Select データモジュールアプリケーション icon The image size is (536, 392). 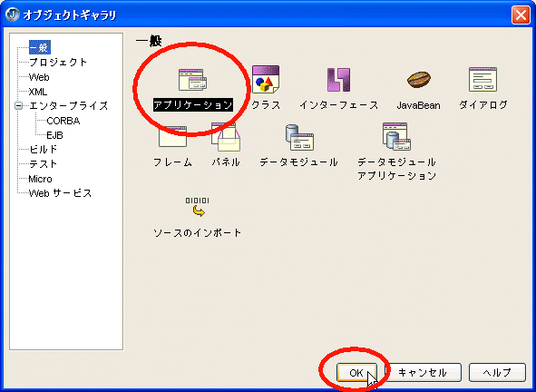396,136
